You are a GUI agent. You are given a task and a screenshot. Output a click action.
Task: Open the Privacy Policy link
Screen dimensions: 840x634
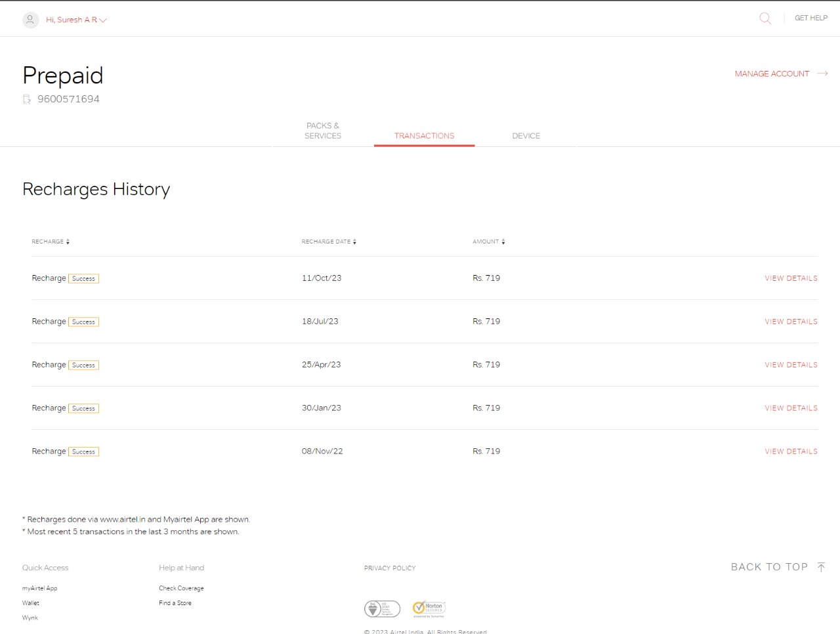[390, 568]
